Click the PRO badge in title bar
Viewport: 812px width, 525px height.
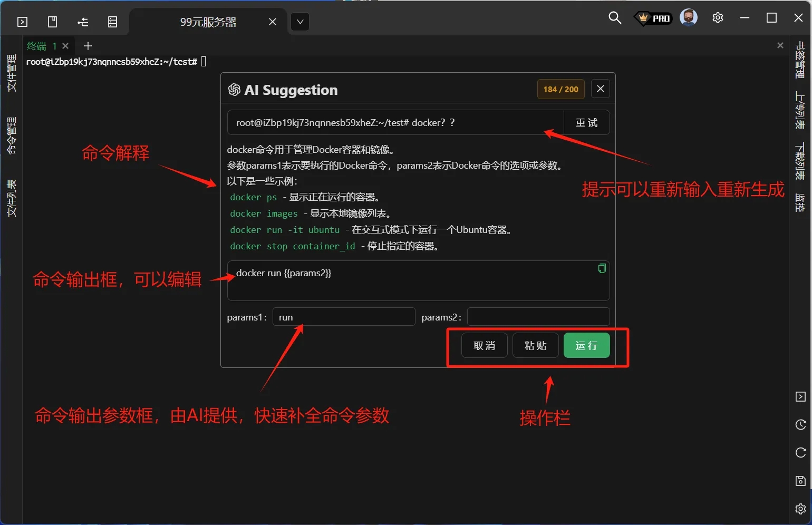653,18
